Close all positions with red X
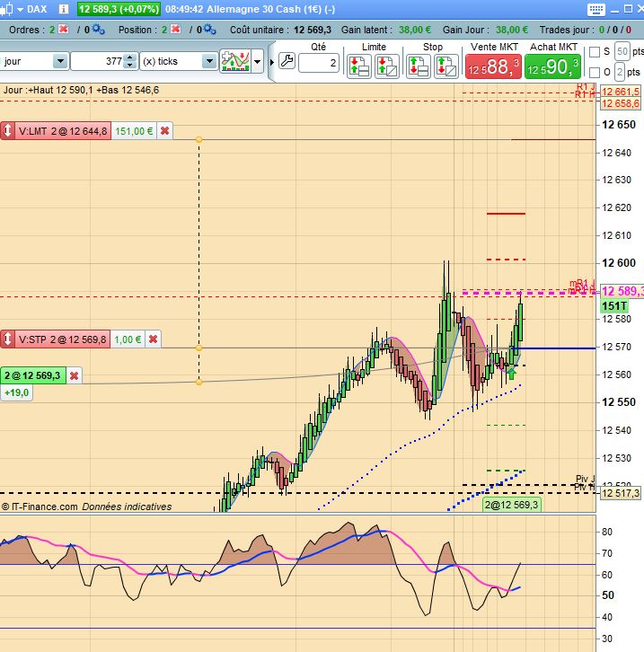The height and width of the screenshot is (652, 644). [176, 29]
